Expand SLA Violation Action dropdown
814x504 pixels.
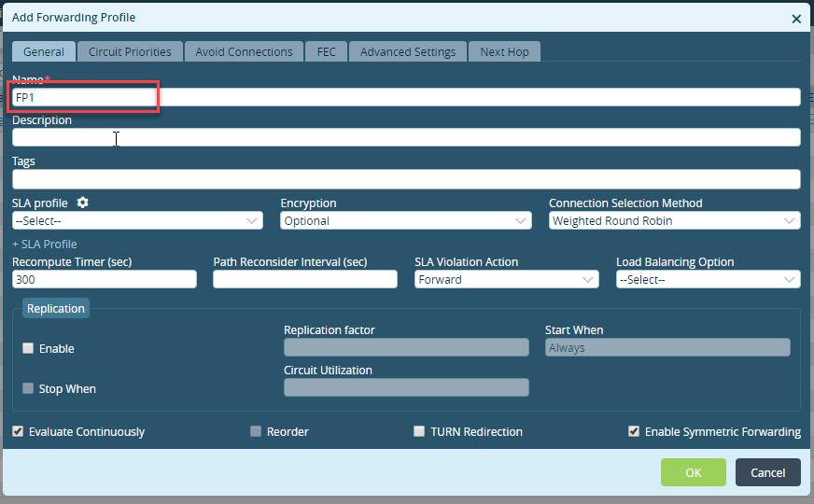507,279
